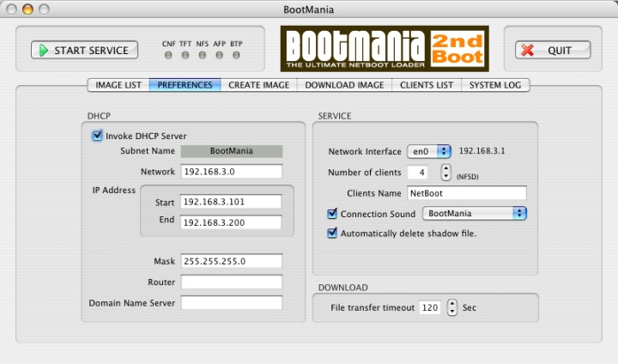Click the empty Router field
Image resolution: width=618 pixels, height=364 pixels.
(232, 282)
